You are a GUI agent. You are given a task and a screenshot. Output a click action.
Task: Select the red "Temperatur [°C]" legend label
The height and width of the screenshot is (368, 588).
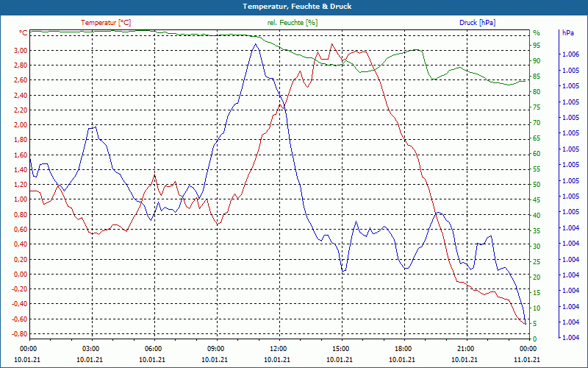coord(106,23)
